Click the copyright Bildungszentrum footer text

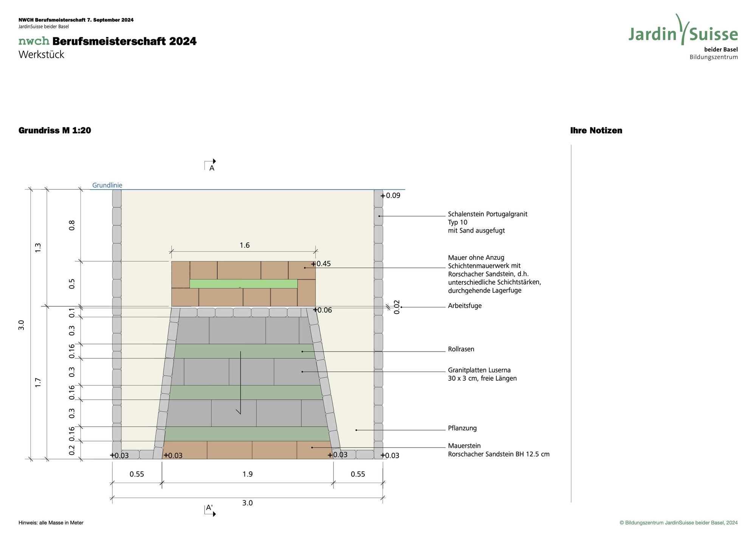(x=678, y=523)
